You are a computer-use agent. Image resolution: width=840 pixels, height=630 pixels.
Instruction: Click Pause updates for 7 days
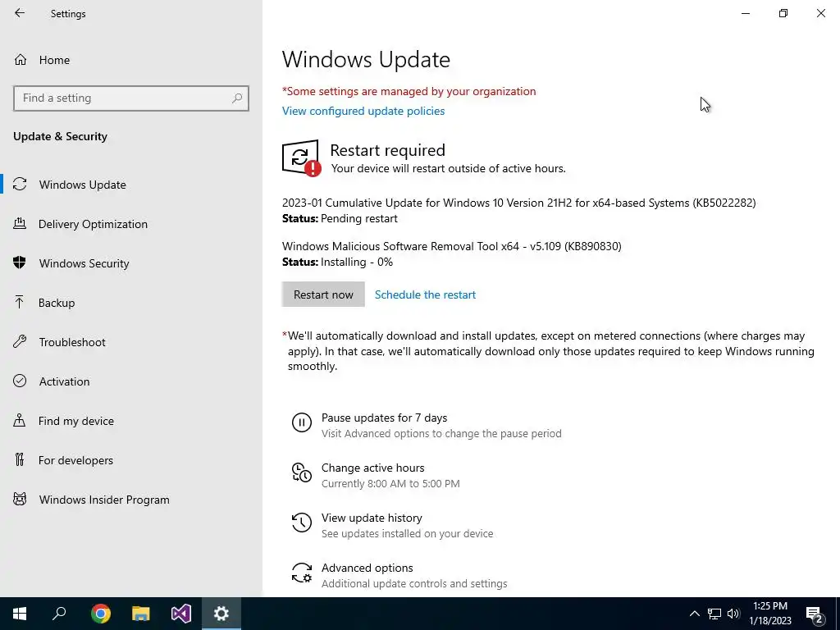[x=384, y=418]
